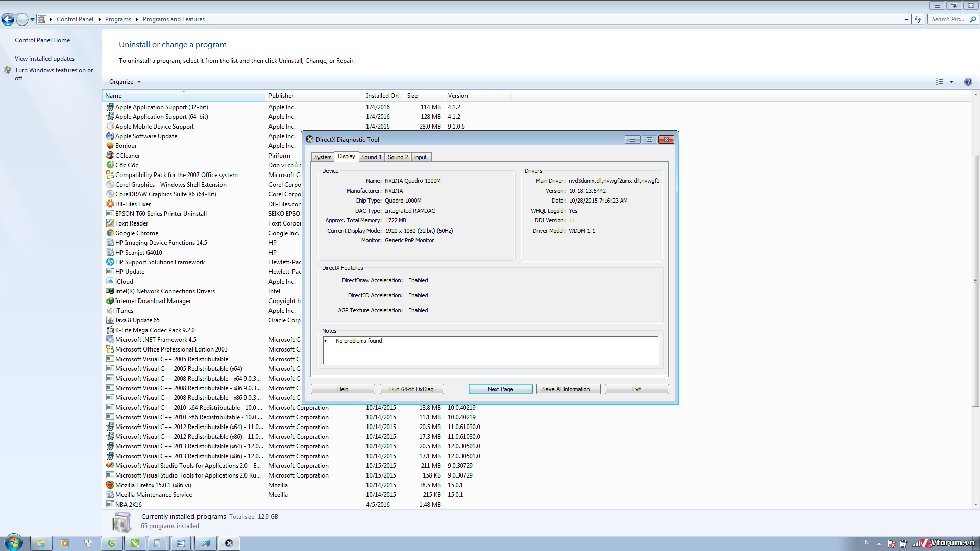Click the Back navigation arrow button
980x551 pixels.
click(x=8, y=19)
